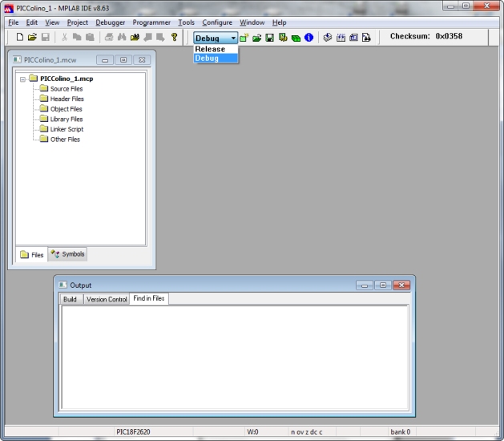Select the Library Files folder

67,119
